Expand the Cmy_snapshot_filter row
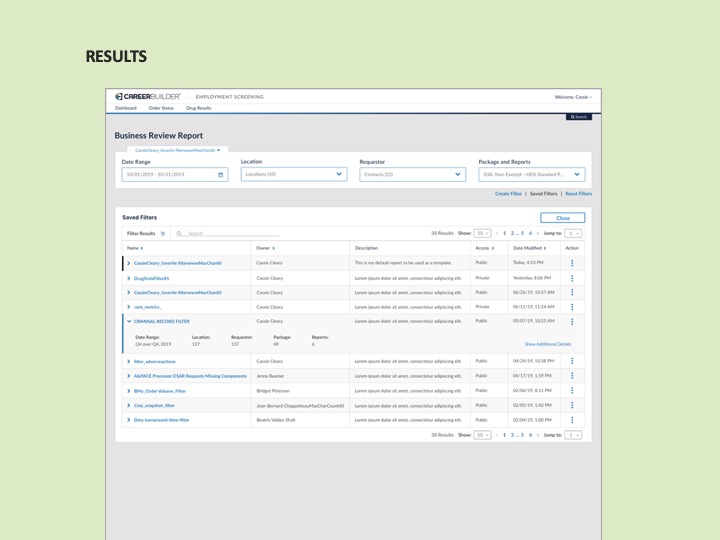The width and height of the screenshot is (720, 540). tap(129, 405)
